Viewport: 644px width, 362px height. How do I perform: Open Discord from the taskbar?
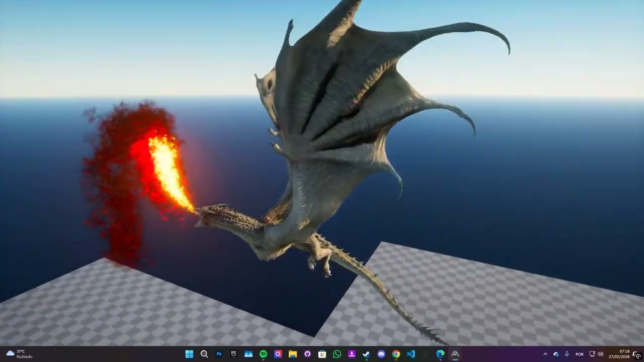click(x=381, y=354)
